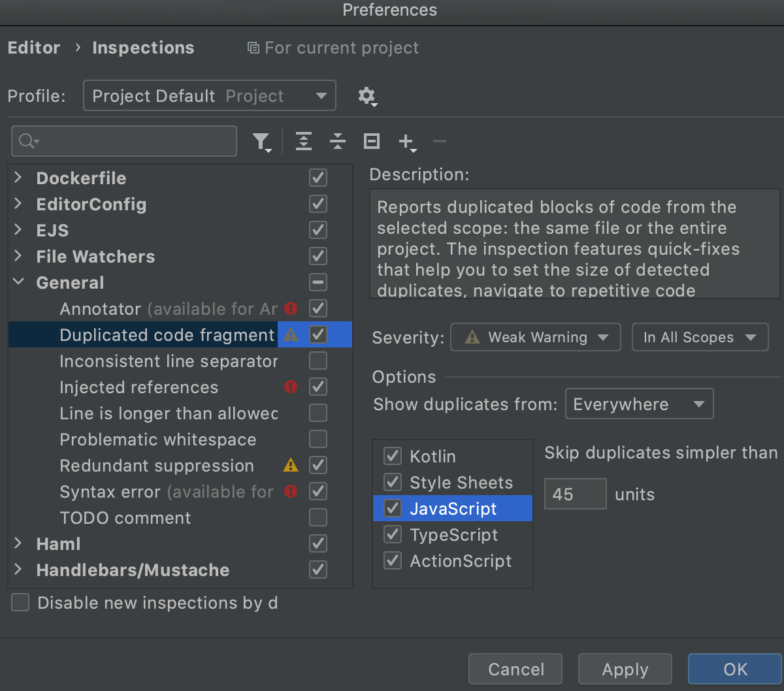Click the Editor breadcrumb link

(33, 47)
